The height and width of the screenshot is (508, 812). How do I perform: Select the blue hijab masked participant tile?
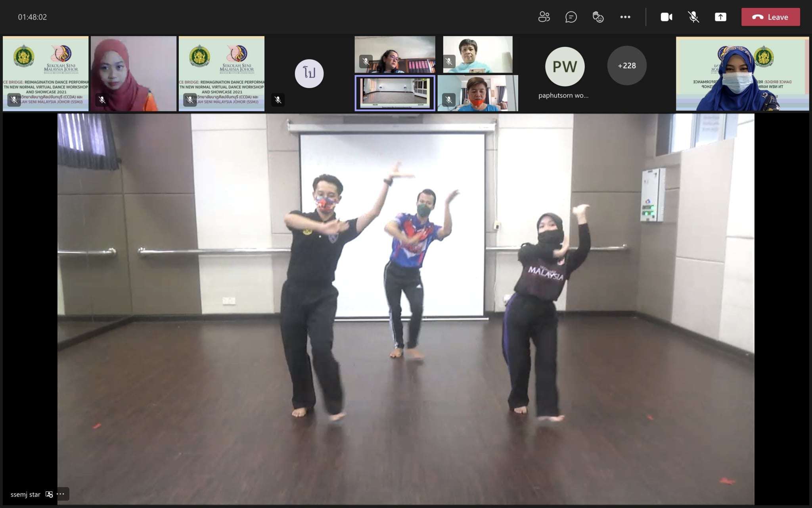742,74
